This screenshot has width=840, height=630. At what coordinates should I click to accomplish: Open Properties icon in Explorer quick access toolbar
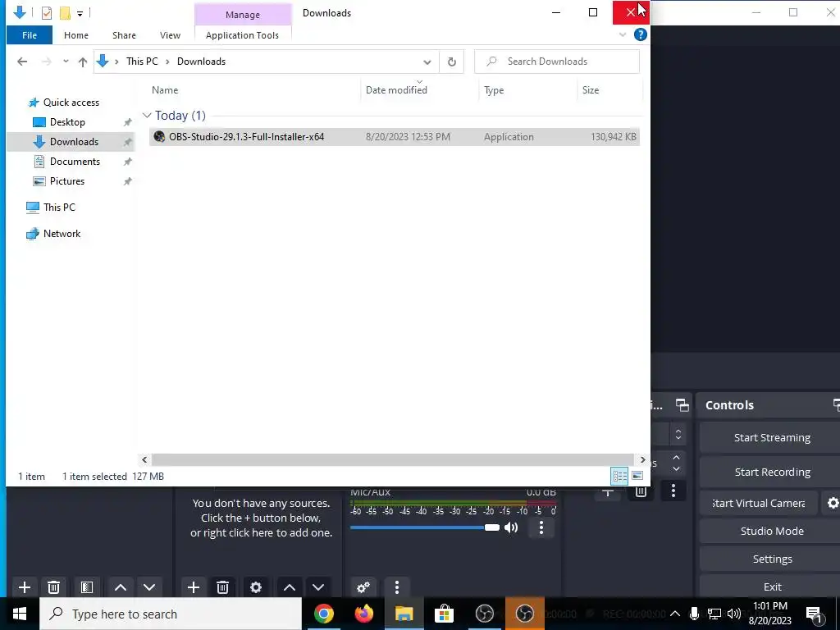pyautogui.click(x=47, y=12)
